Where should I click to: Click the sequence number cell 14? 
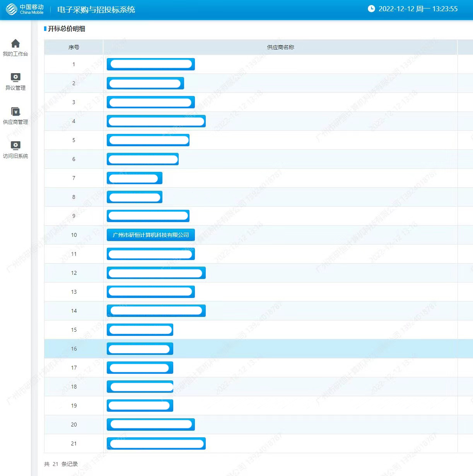pyautogui.click(x=73, y=311)
